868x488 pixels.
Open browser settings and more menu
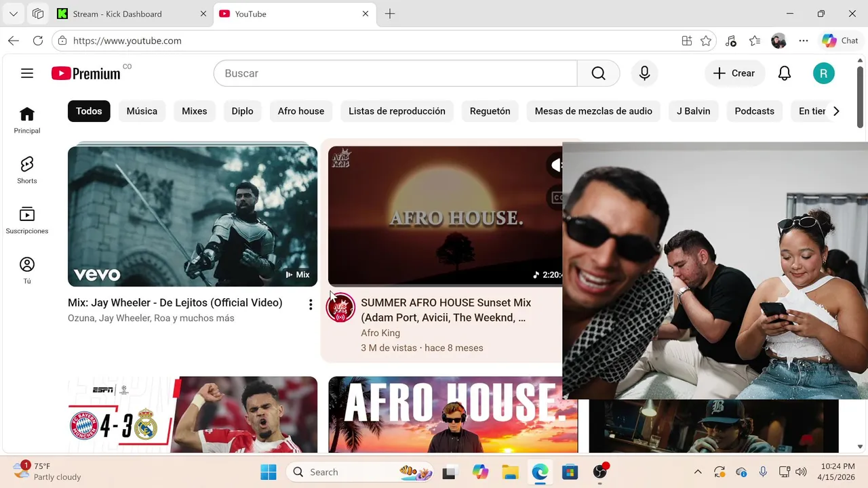click(x=804, y=41)
